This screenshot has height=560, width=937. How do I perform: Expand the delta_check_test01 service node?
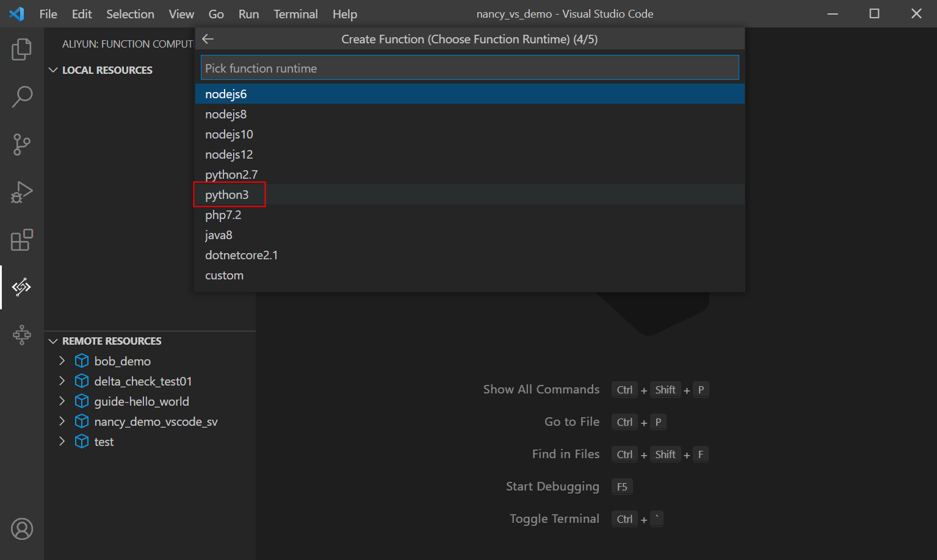click(62, 381)
